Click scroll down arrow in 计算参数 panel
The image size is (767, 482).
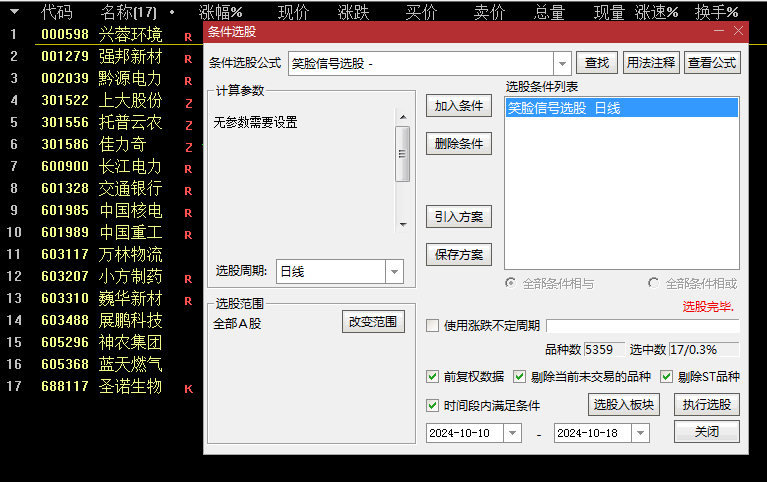[x=403, y=225]
